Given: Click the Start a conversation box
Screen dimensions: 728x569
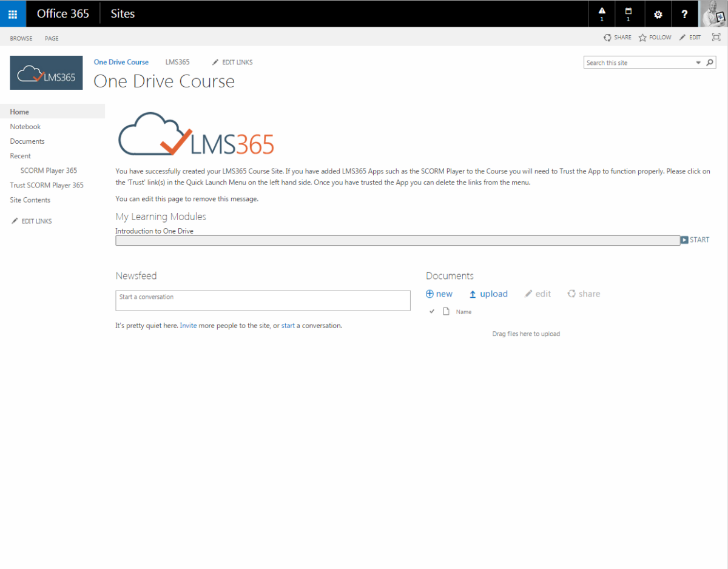Looking at the screenshot, I should 263,300.
